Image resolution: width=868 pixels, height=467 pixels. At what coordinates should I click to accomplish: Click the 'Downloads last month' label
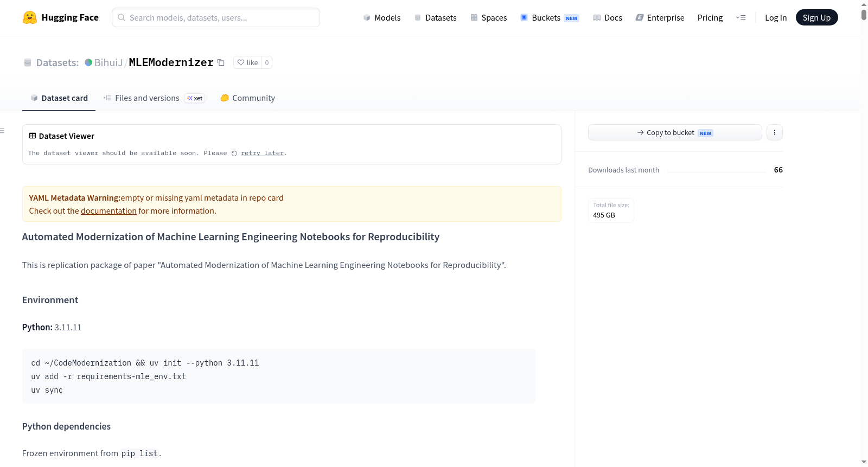(x=623, y=170)
